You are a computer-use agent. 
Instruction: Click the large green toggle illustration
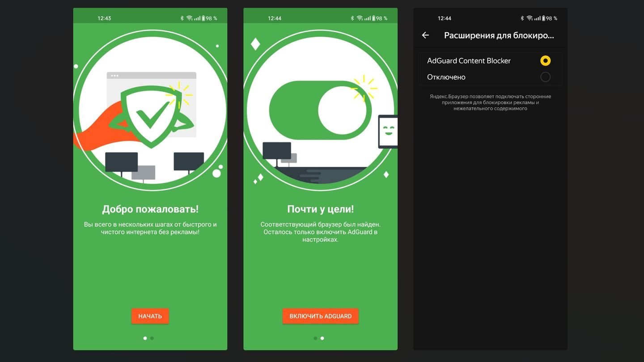(320, 110)
